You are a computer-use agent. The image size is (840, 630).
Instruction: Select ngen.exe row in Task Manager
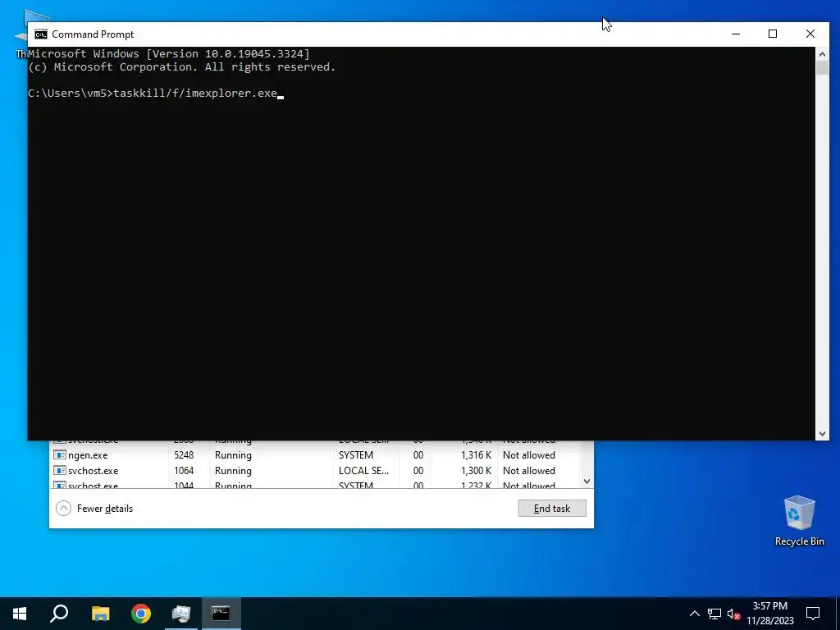(316, 454)
